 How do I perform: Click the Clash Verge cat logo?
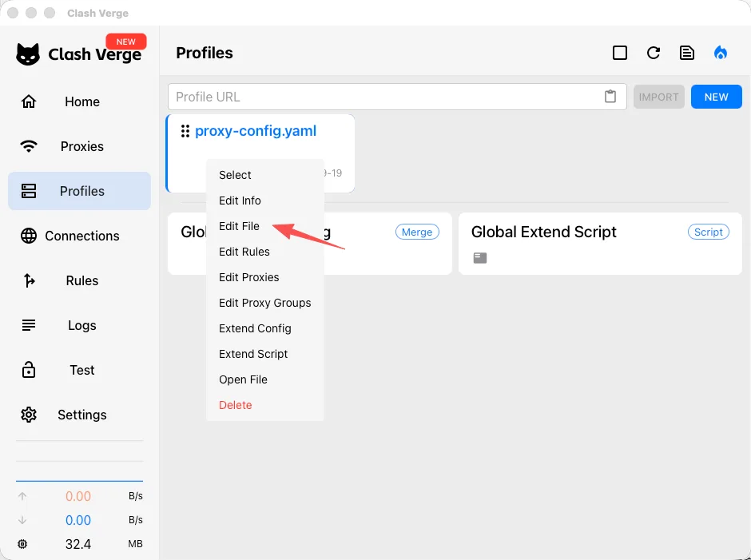28,54
